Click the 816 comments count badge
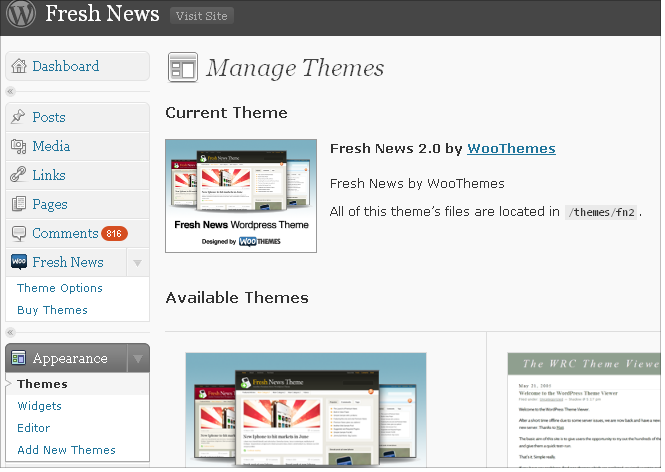665x472 pixels. [114, 234]
